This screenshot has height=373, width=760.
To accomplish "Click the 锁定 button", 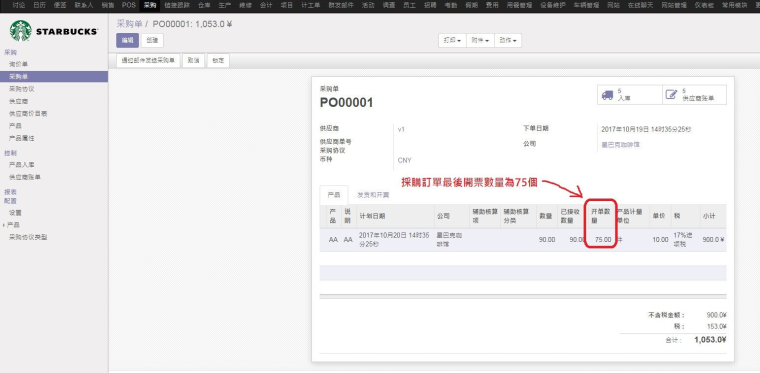I will coord(218,61).
